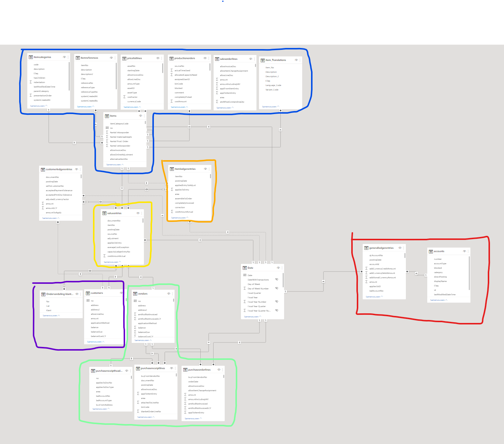Toggle visibility of generalledgerentries table
504x444 pixels.
400,248
